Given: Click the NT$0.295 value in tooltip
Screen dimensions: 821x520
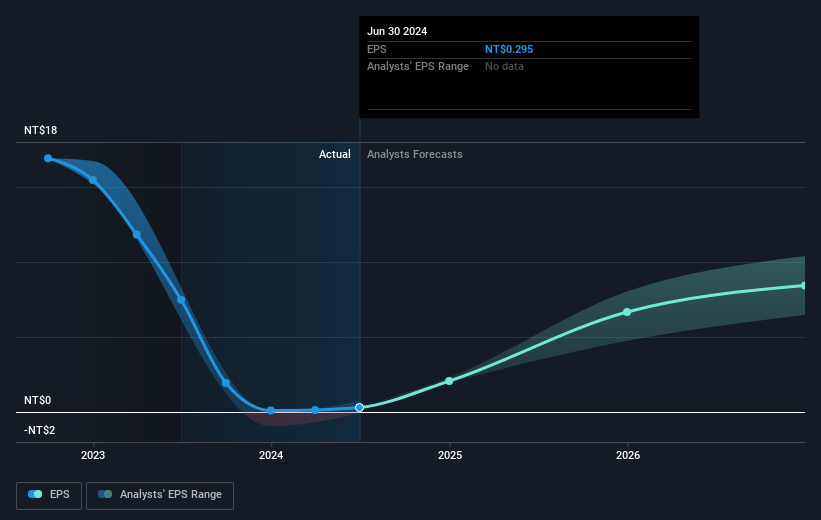Looking at the screenshot, I should point(509,49).
